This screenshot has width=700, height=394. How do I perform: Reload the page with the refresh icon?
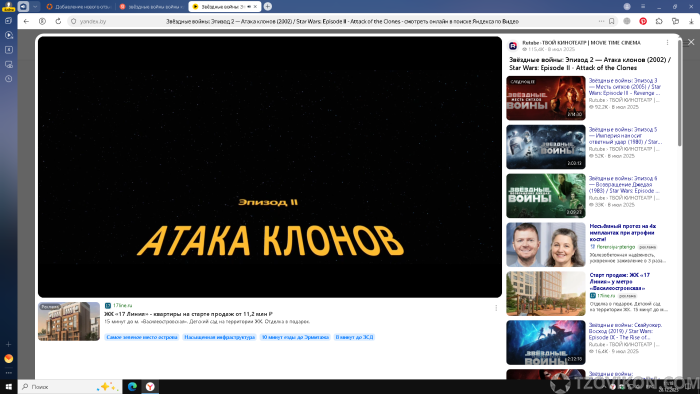click(58, 21)
